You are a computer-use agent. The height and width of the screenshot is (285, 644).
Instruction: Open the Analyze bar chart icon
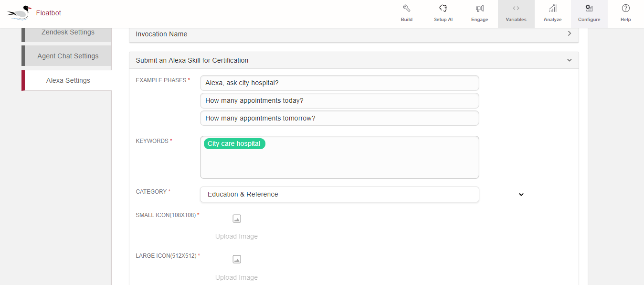[552, 9]
